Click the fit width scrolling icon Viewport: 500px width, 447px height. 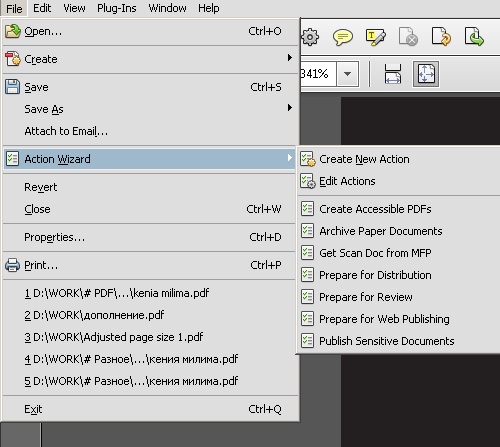393,74
